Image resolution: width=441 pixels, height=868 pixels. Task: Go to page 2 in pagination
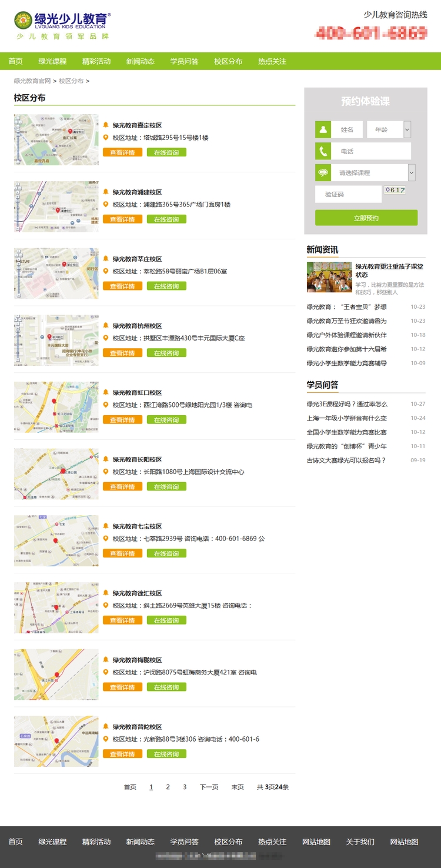[x=168, y=787]
